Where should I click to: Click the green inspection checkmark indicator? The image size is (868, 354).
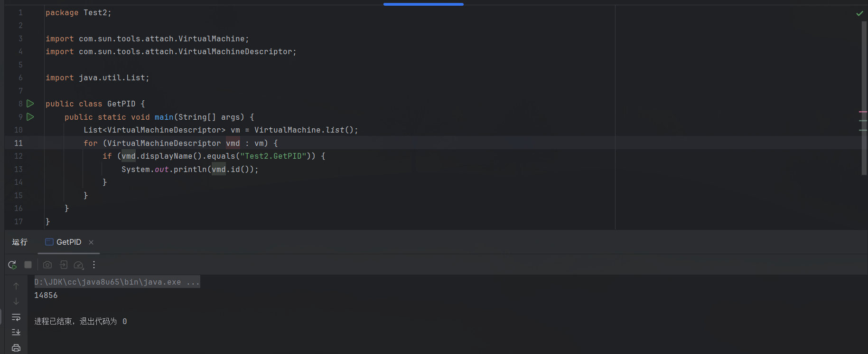tap(859, 13)
